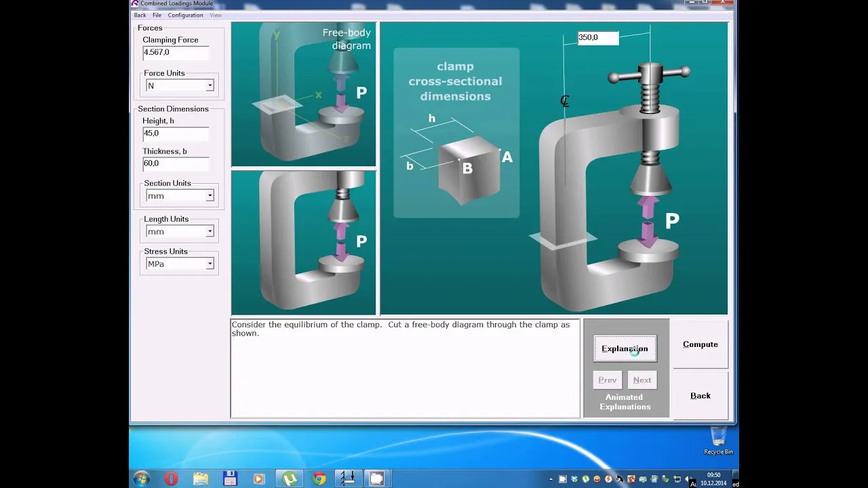The width and height of the screenshot is (868, 488).
Task: Select the lower clamp view thumbnail
Action: click(303, 243)
